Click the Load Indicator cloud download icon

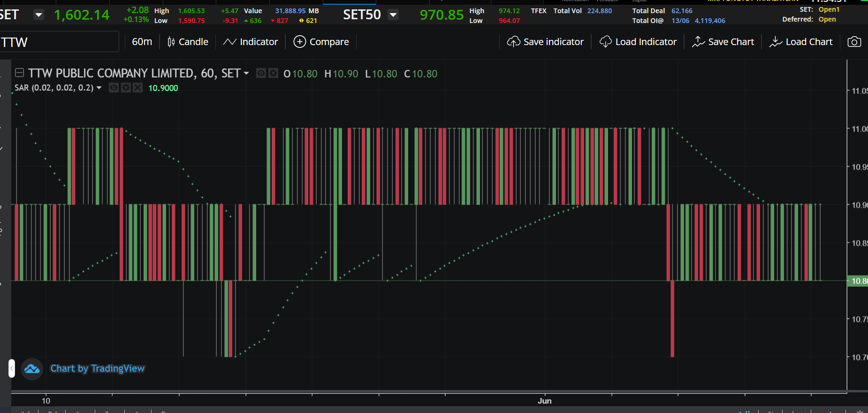tap(606, 42)
